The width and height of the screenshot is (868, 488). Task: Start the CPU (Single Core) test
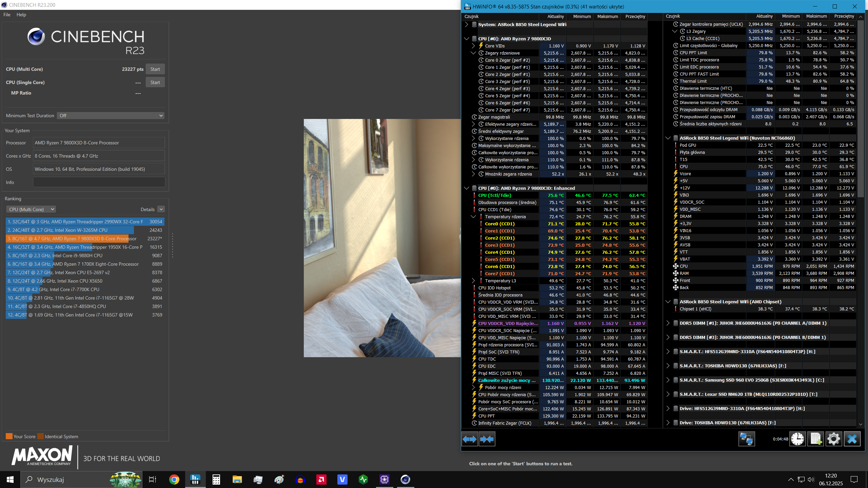point(155,82)
